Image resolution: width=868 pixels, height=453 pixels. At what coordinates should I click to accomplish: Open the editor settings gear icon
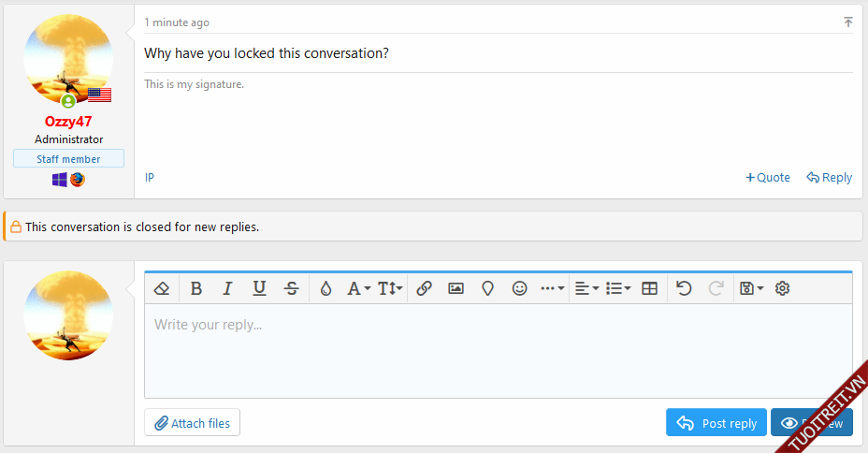[783, 288]
